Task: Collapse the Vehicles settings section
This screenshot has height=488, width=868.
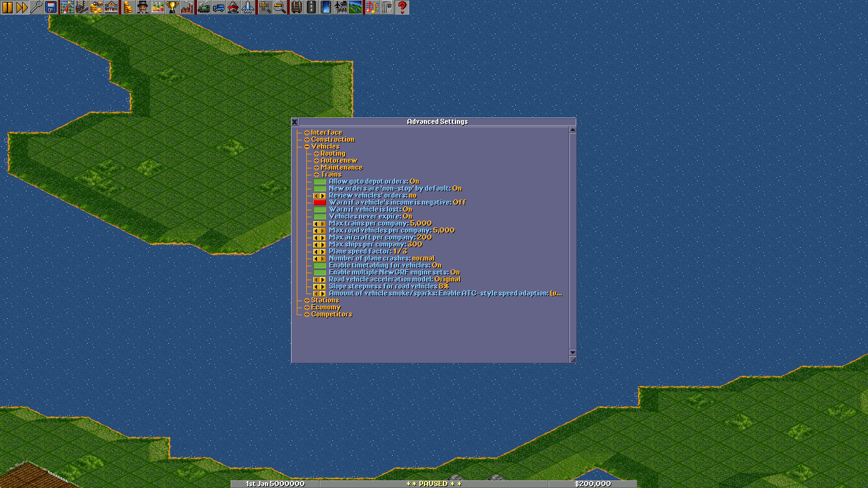Action: tap(307, 147)
